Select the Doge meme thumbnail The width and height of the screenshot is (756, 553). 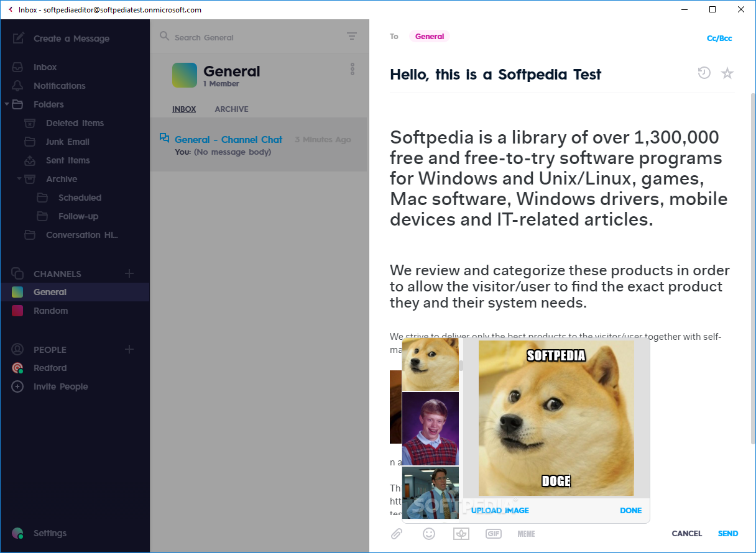coord(430,364)
